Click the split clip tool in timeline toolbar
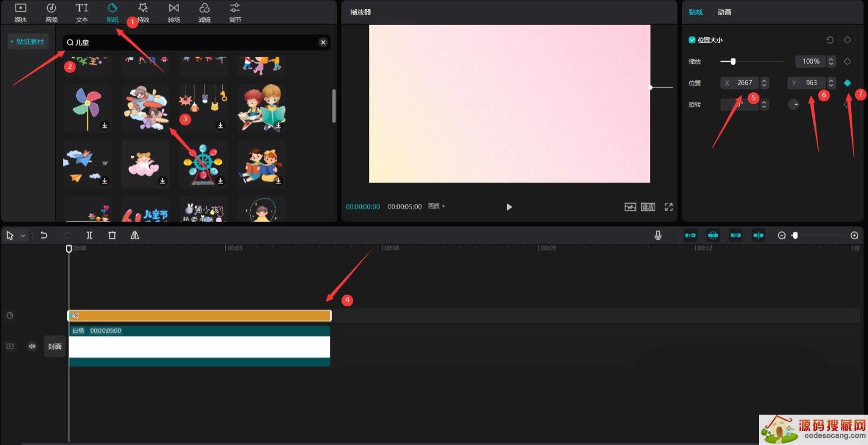The width and height of the screenshot is (868, 445). coord(90,235)
